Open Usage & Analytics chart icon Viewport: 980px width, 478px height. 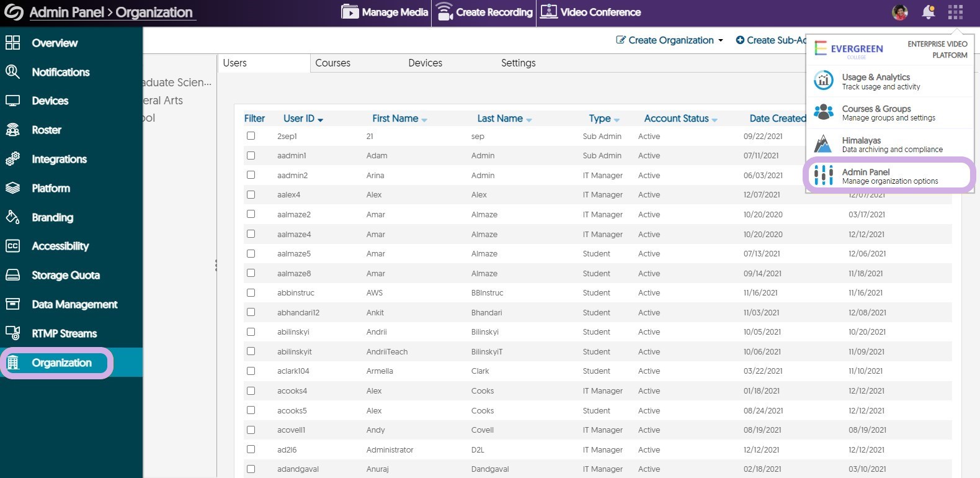(823, 81)
